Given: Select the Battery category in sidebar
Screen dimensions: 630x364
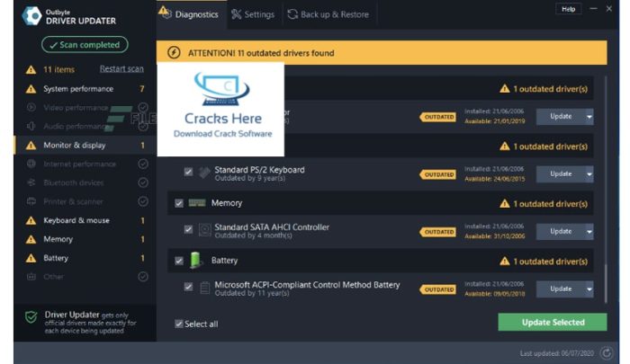Looking at the screenshot, I should click(x=85, y=258).
